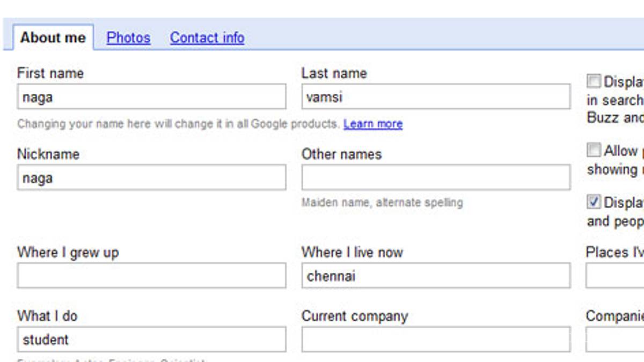
Task: Click the Nickname input field
Action: coord(151,178)
